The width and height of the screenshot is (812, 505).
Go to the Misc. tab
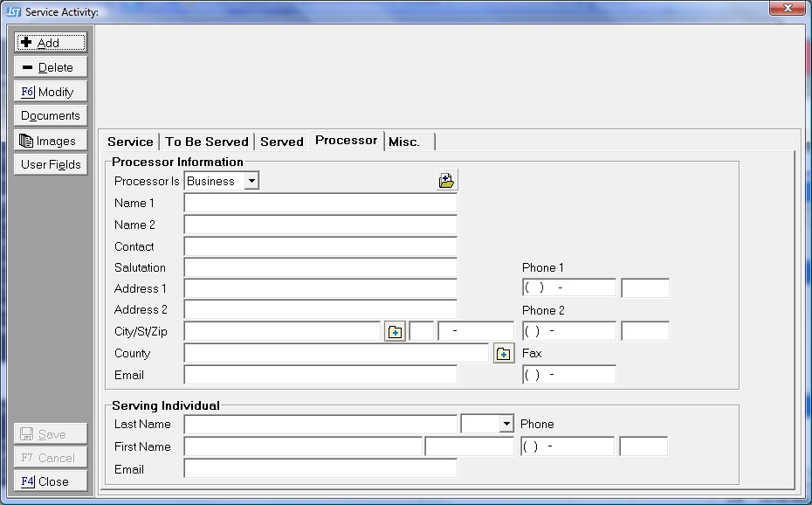tap(404, 142)
